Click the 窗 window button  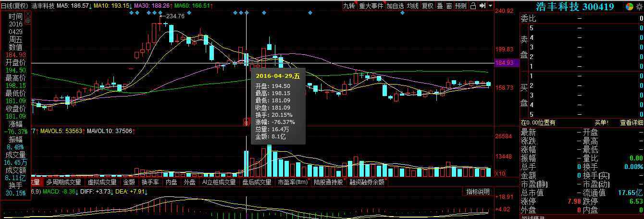pyautogui.click(x=449, y=6)
